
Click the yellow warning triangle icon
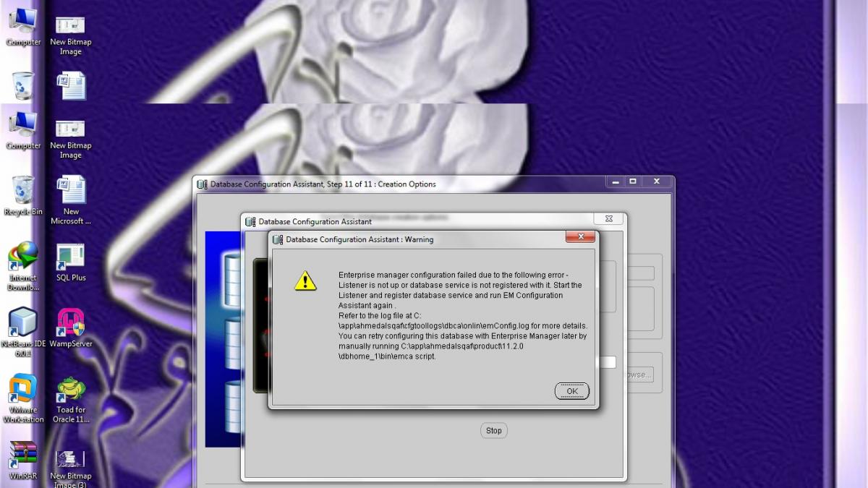point(305,281)
